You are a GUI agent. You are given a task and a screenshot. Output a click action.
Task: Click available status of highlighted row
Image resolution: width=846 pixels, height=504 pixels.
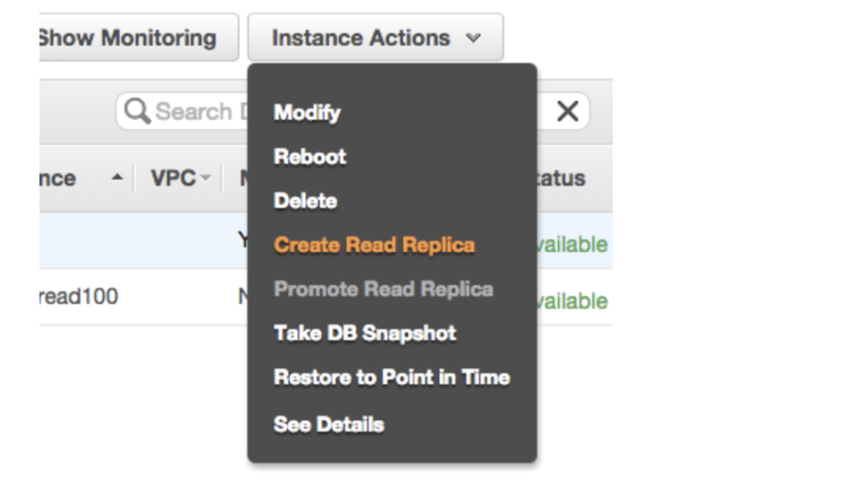pyautogui.click(x=573, y=245)
